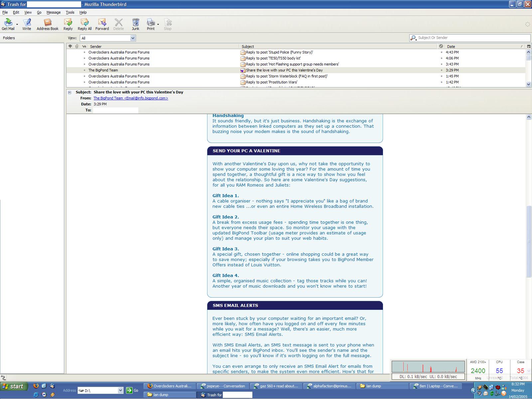Screen dimensions: 532x399
Task: Sort messages by Date column
Action: point(485,47)
